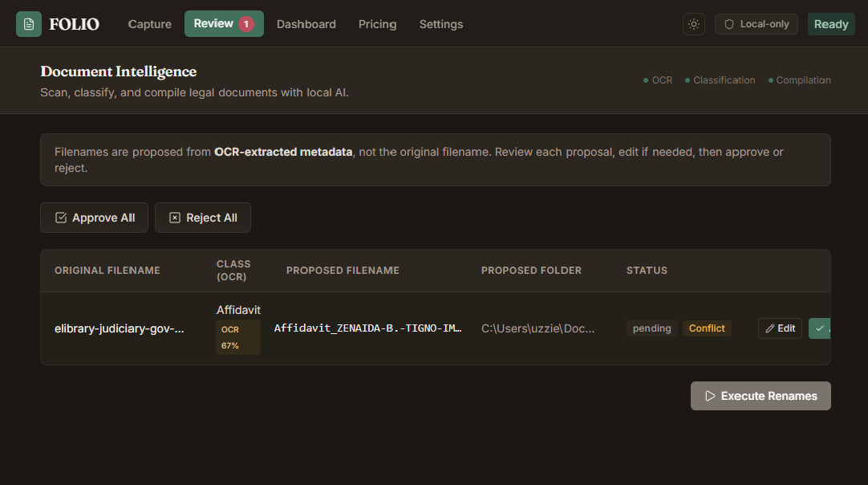Click the FOLIO document logo icon
Screen dimensions: 868x485
coord(29,24)
